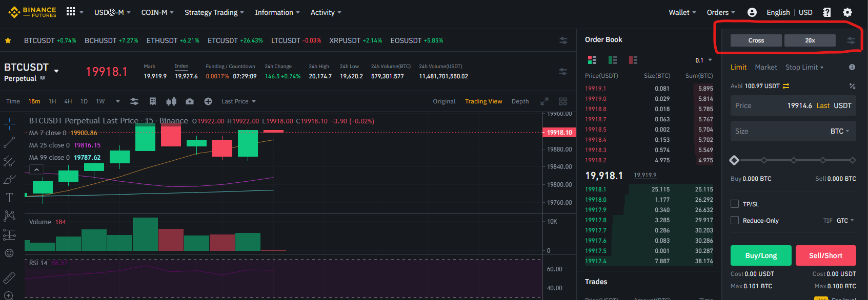
Task: Click the Sell/Short button
Action: click(826, 255)
